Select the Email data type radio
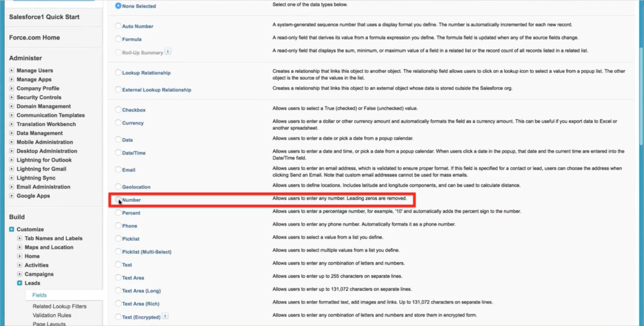Viewport: 644px width, 326px height. [x=119, y=170]
